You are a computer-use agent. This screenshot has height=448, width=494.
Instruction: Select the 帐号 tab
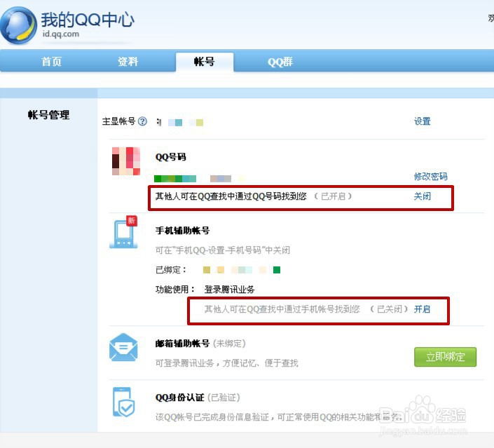click(x=205, y=62)
